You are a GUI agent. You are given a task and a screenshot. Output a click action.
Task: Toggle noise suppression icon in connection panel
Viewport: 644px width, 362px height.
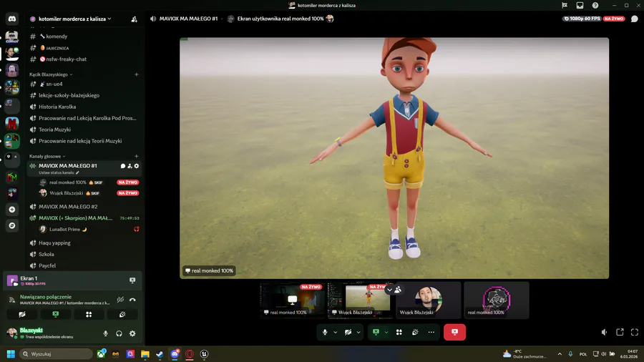pyautogui.click(x=120, y=300)
